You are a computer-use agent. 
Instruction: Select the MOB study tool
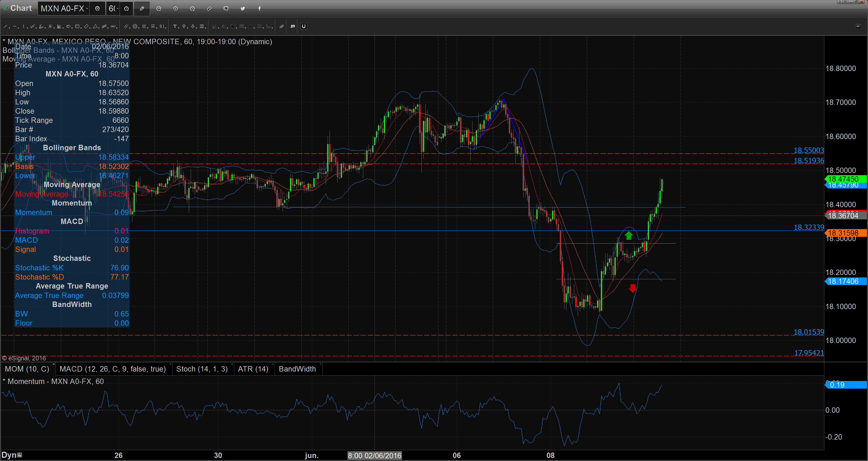click(242, 26)
